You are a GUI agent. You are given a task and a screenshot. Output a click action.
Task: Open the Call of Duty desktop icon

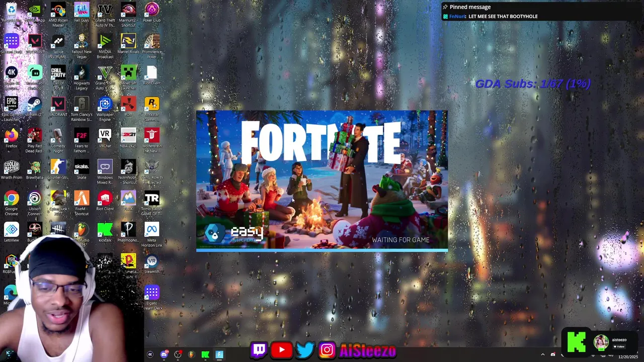pyautogui.click(x=58, y=78)
